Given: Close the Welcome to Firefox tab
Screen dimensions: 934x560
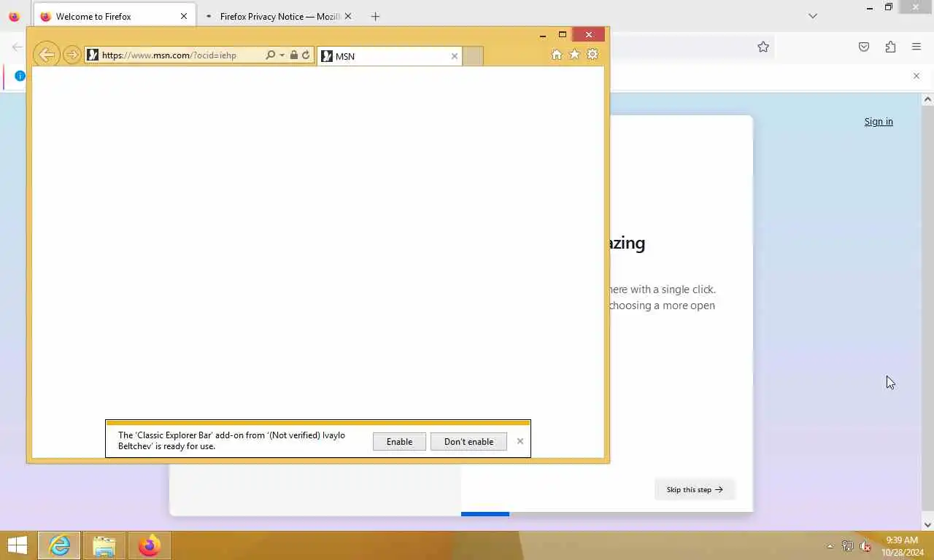Looking at the screenshot, I should [x=184, y=16].
